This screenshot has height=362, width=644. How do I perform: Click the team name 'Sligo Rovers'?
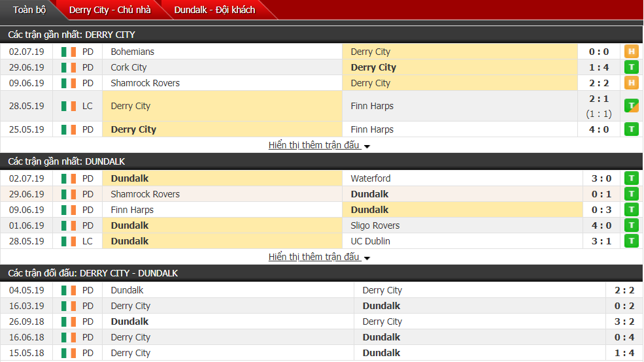tap(375, 225)
